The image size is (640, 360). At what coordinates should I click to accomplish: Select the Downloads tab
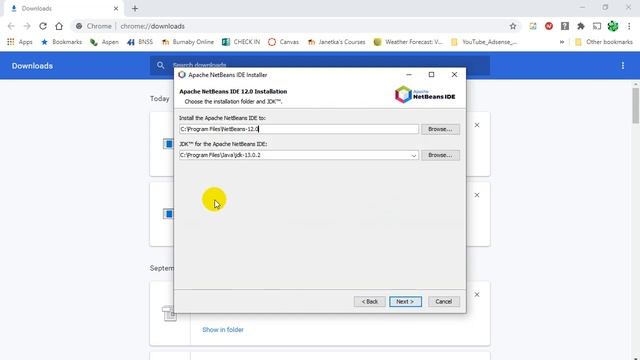click(x=63, y=9)
